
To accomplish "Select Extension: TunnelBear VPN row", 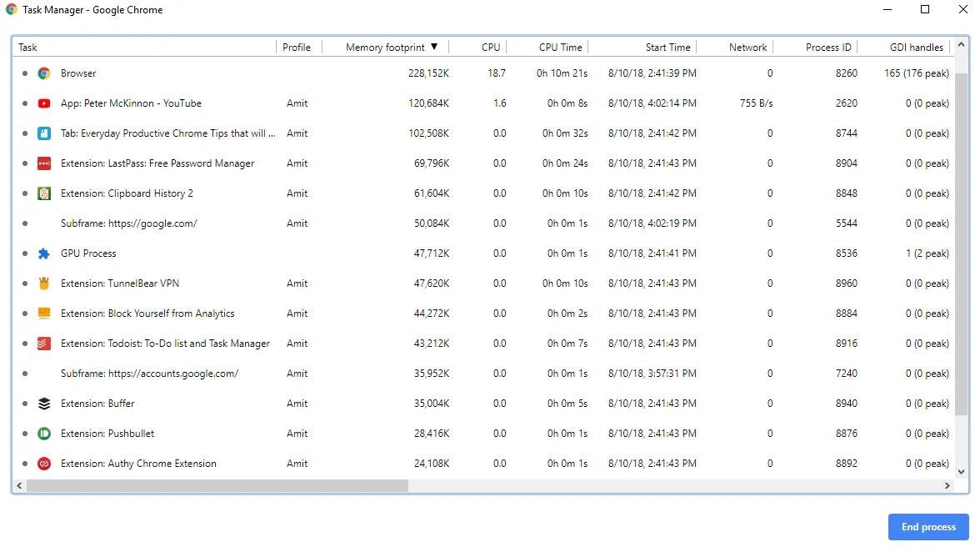I will pyautogui.click(x=483, y=284).
